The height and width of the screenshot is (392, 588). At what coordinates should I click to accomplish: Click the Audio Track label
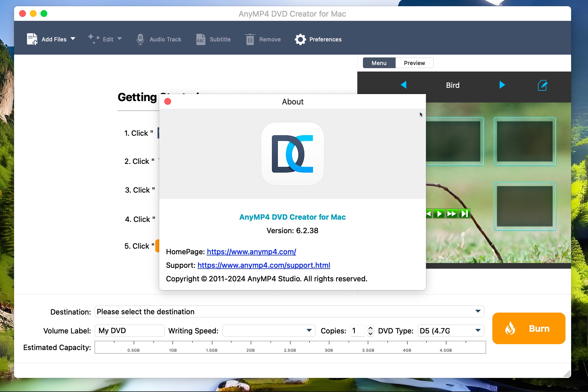(165, 39)
